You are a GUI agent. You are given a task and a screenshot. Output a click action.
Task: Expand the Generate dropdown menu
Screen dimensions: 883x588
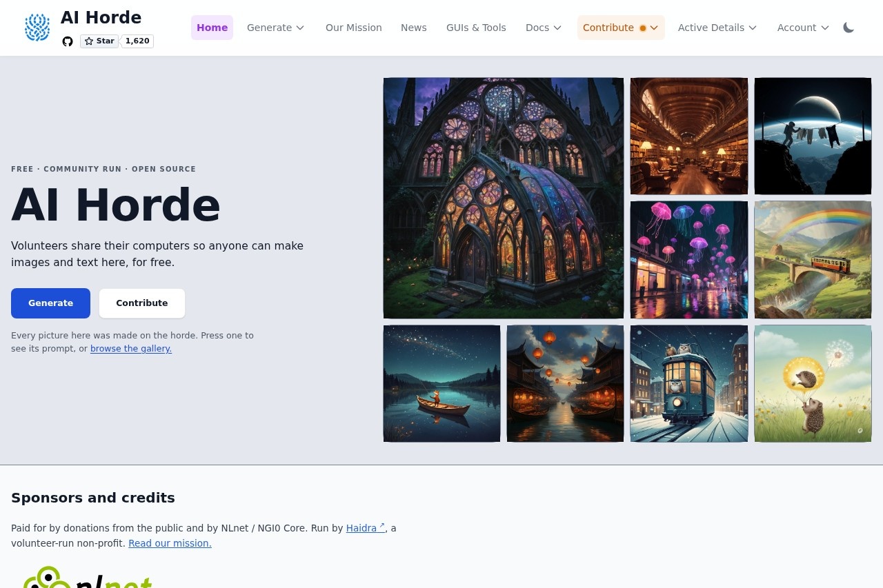click(x=276, y=28)
